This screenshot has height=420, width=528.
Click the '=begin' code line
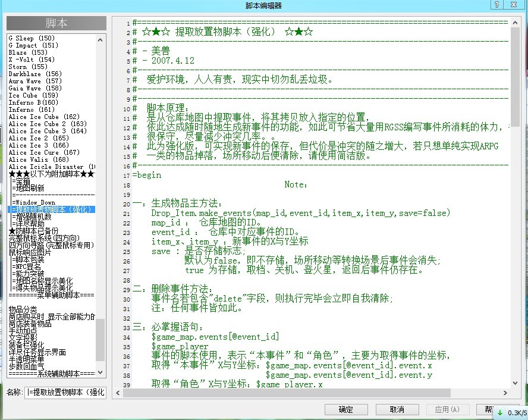147,175
